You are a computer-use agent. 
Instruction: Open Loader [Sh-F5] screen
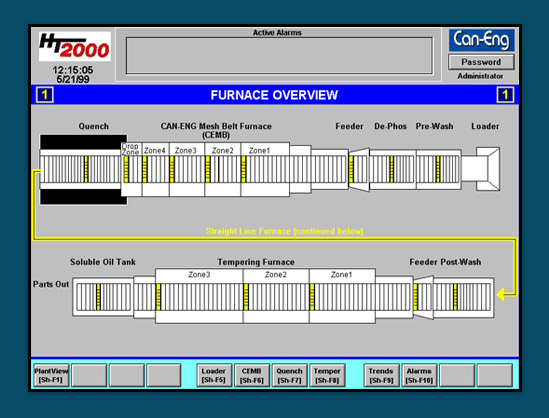click(x=214, y=375)
